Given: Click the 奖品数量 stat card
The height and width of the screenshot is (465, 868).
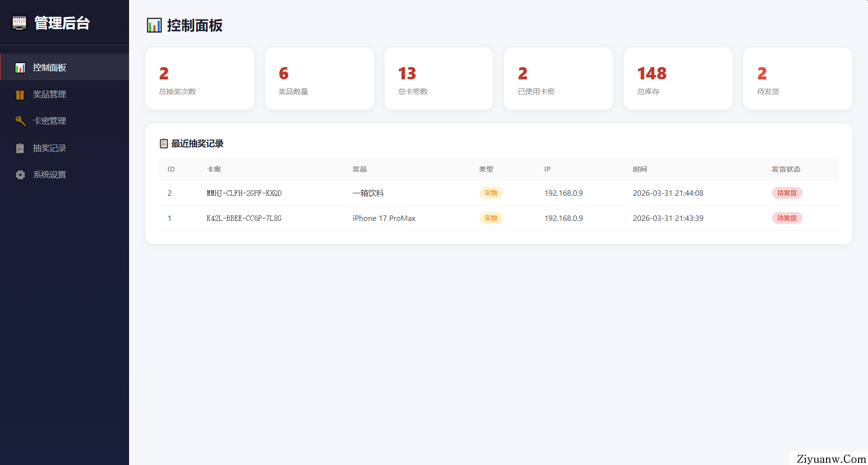Looking at the screenshot, I should point(319,78).
